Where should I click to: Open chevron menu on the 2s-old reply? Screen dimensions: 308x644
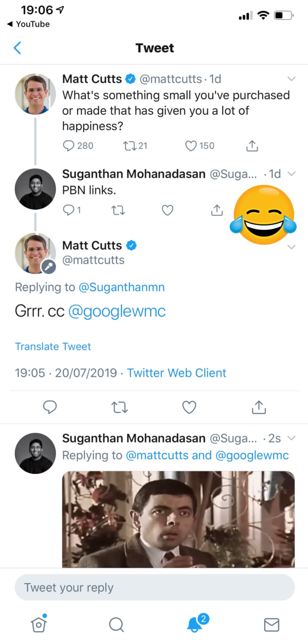[x=291, y=438]
